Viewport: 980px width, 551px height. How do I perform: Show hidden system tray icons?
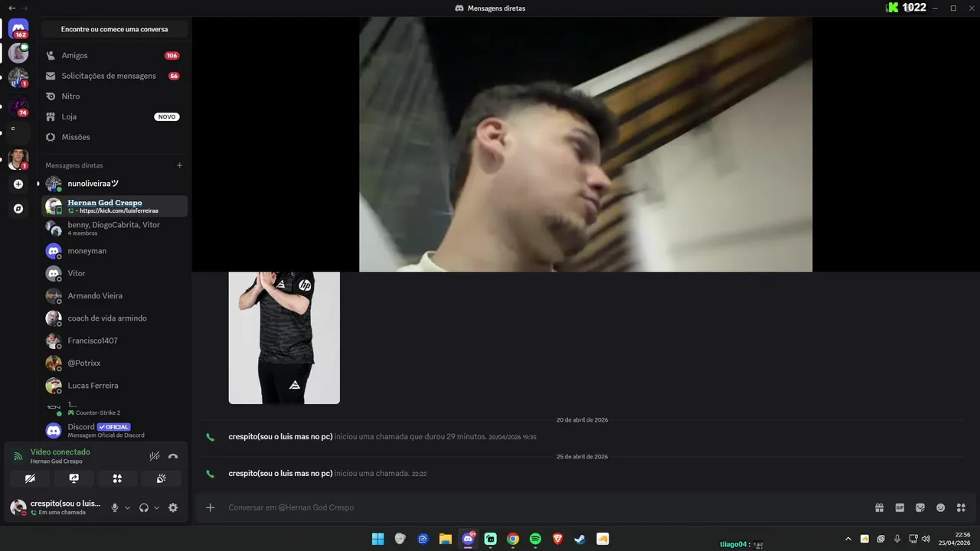(x=848, y=539)
